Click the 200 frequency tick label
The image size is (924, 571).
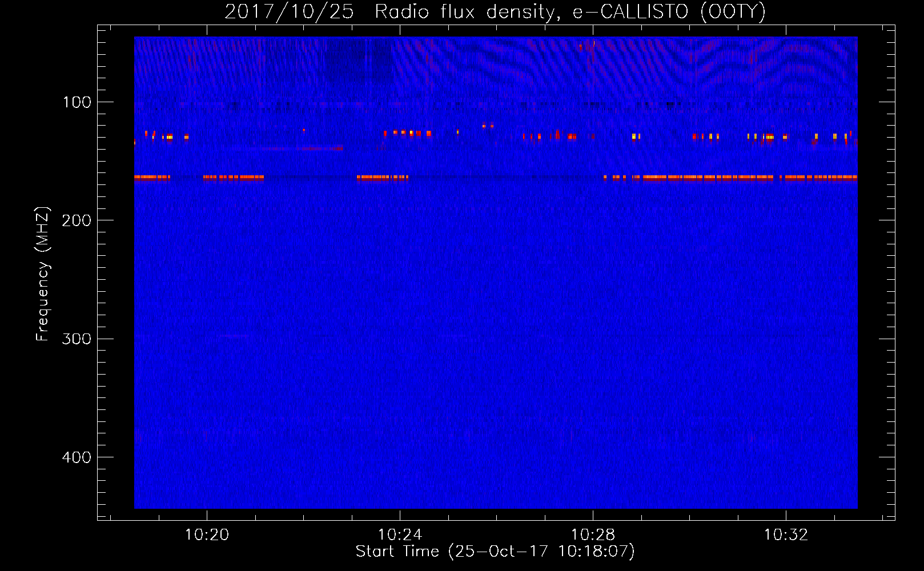coord(77,220)
